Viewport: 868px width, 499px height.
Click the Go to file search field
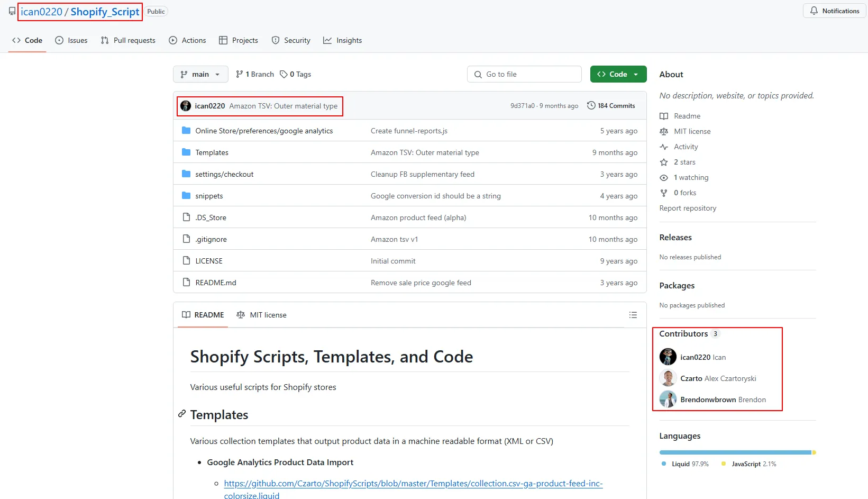point(524,74)
